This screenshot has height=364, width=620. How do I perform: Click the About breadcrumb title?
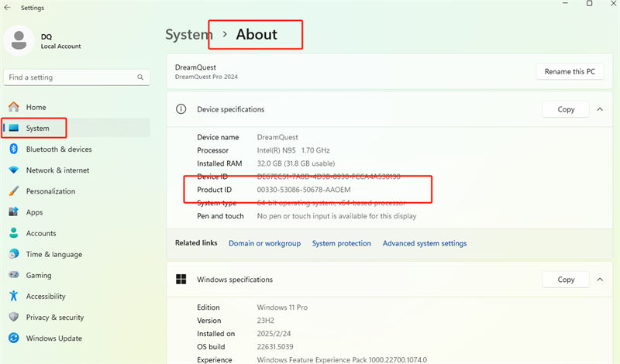click(257, 34)
